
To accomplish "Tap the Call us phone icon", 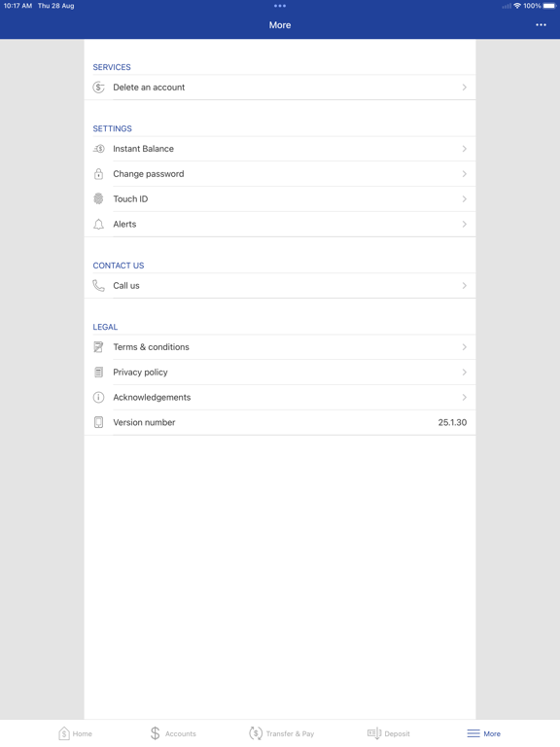I will (x=98, y=286).
